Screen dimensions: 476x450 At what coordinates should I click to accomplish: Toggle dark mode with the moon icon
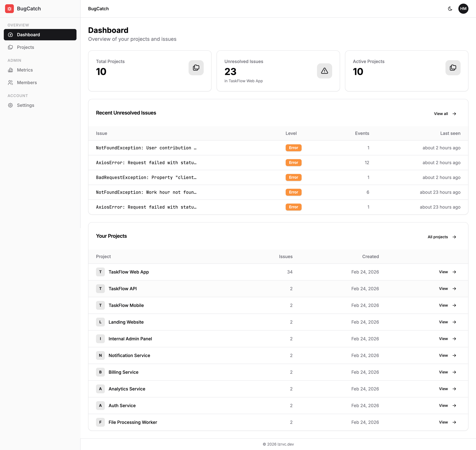click(450, 9)
